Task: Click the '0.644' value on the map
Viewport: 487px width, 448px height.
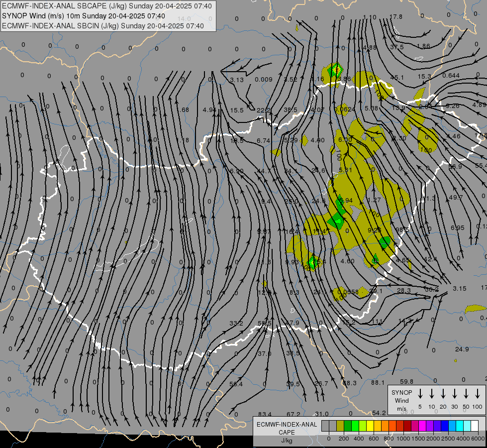Action: [x=451, y=75]
